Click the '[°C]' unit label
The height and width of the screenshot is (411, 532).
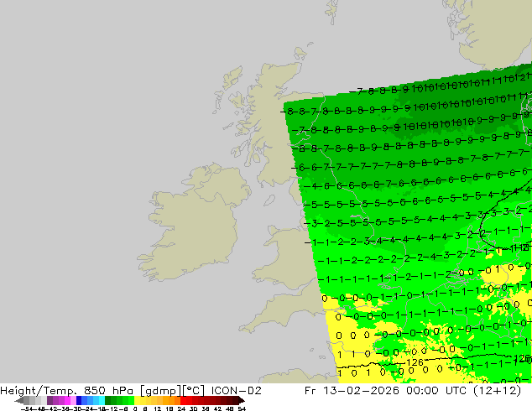193,391
